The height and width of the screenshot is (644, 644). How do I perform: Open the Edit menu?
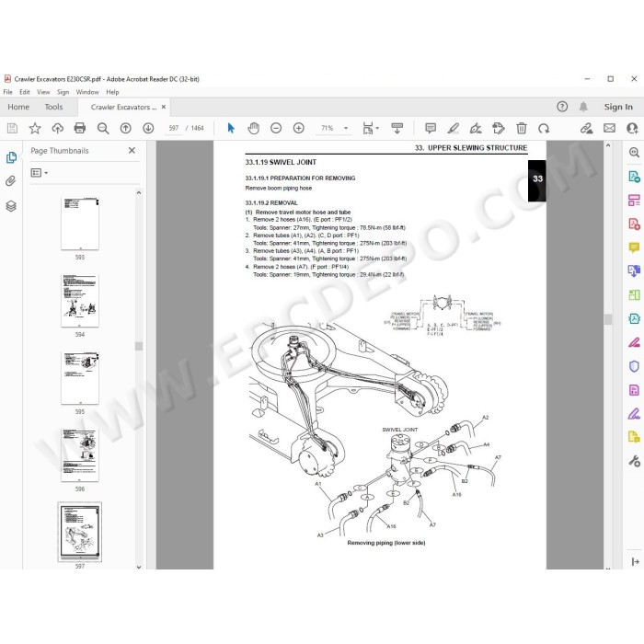(x=25, y=92)
